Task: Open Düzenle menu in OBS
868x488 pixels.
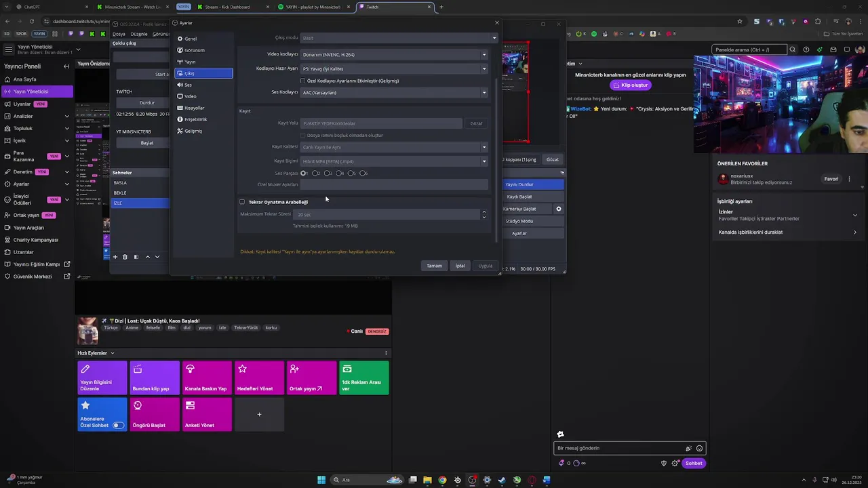Action: (139, 34)
